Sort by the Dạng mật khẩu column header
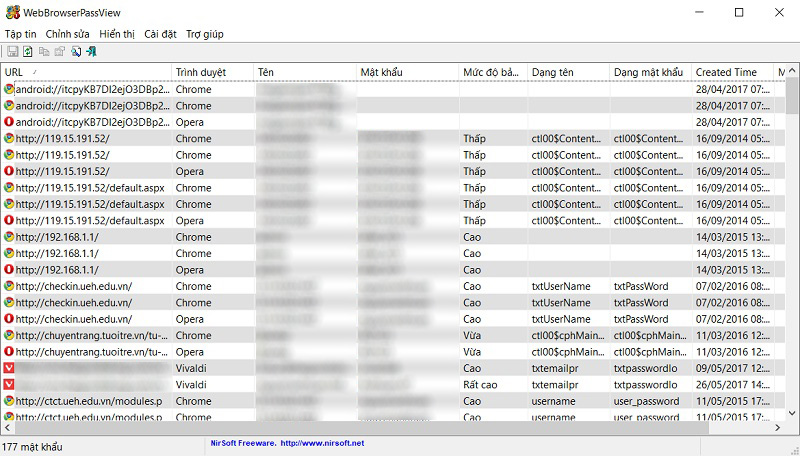The image size is (800, 456). pos(651,72)
